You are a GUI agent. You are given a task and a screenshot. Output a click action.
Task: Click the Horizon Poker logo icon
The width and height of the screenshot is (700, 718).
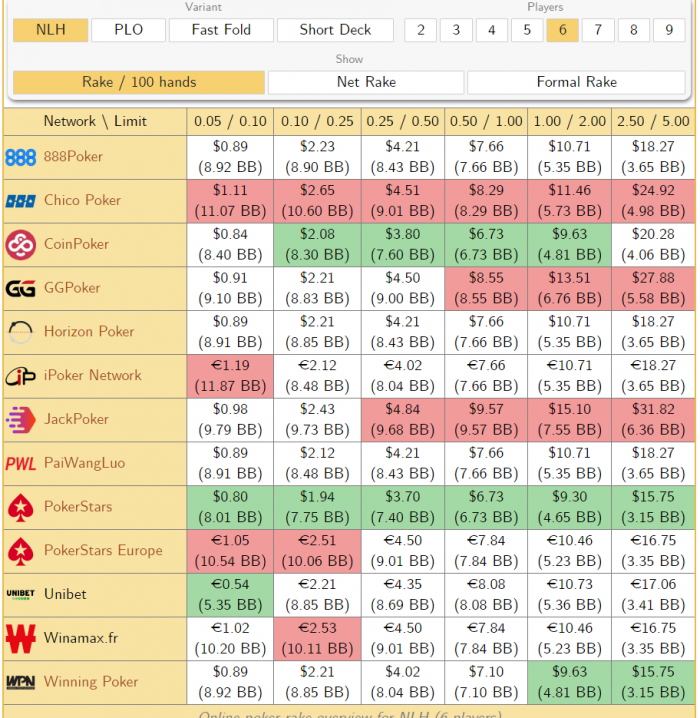pos(21,332)
